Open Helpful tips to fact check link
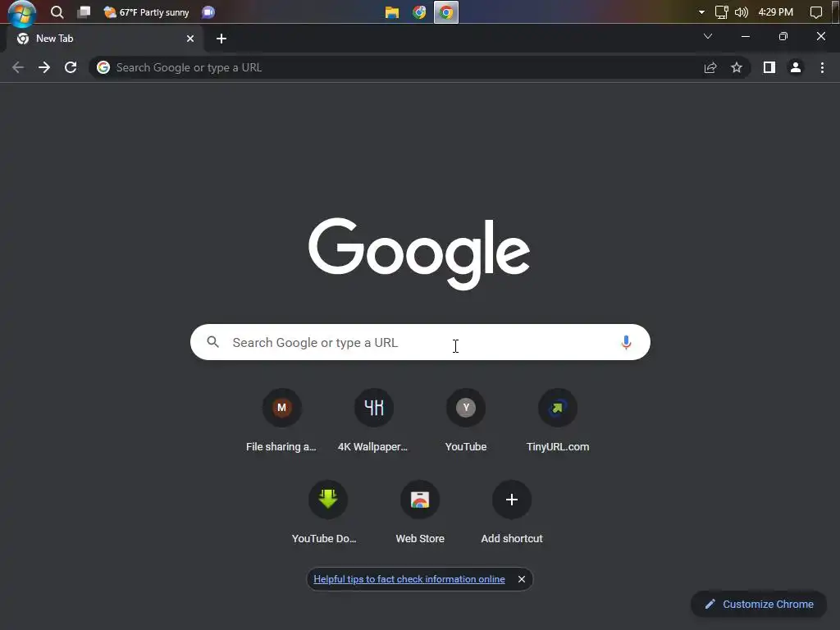Screen dimensions: 840x630 409,579
